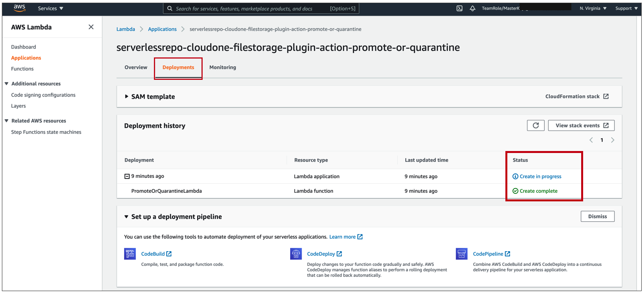The image size is (644, 293).
Task: Click the search magnifier icon
Action: [170, 8]
